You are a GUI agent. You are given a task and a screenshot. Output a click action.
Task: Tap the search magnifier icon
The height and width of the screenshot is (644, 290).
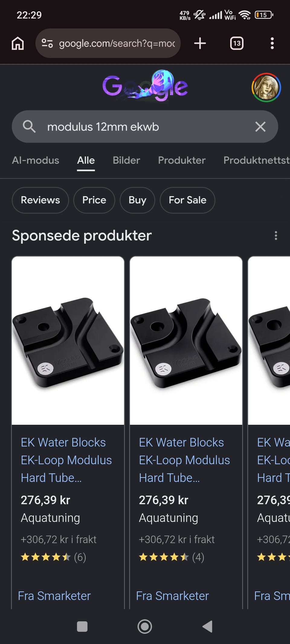(x=29, y=127)
